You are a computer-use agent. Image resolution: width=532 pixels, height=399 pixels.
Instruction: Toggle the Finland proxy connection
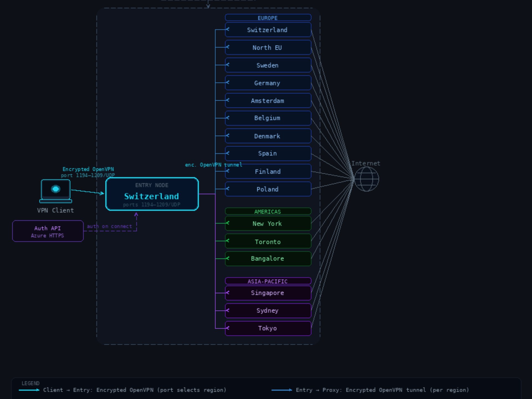point(267,172)
